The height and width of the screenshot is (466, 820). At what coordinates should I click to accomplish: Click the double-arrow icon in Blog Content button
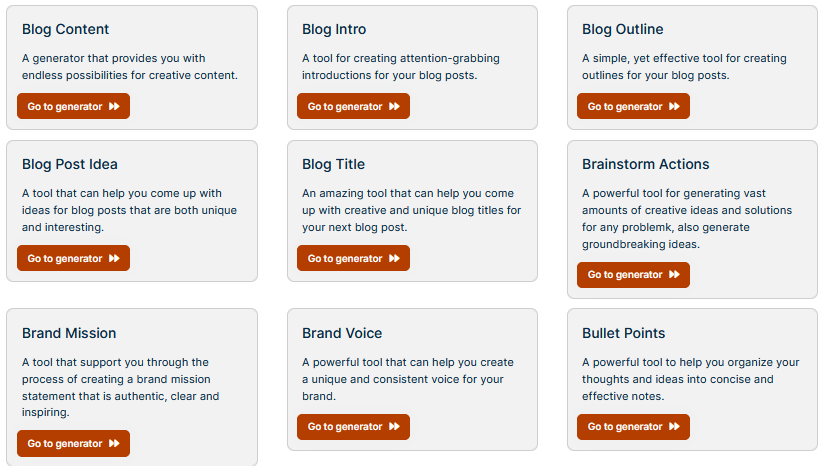coord(114,107)
